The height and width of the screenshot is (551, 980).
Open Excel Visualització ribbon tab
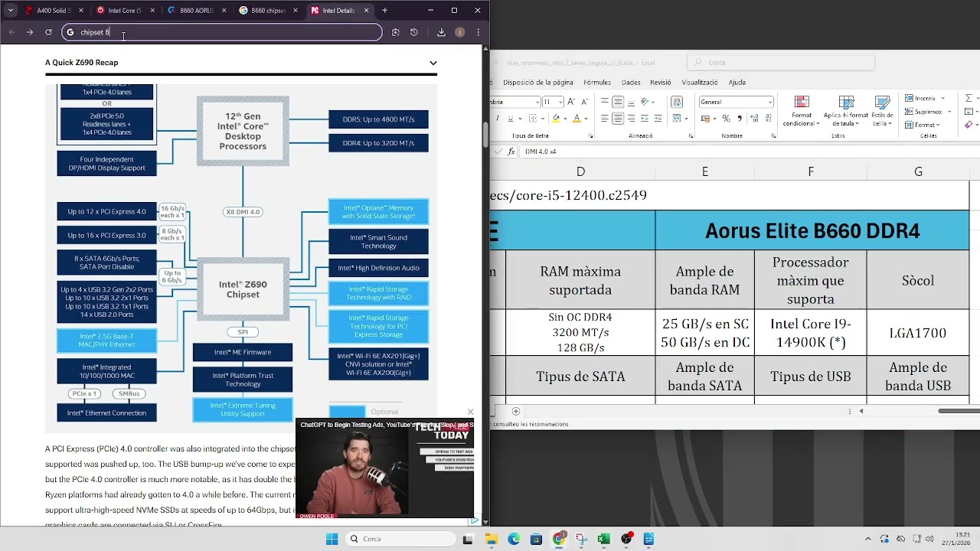(700, 82)
